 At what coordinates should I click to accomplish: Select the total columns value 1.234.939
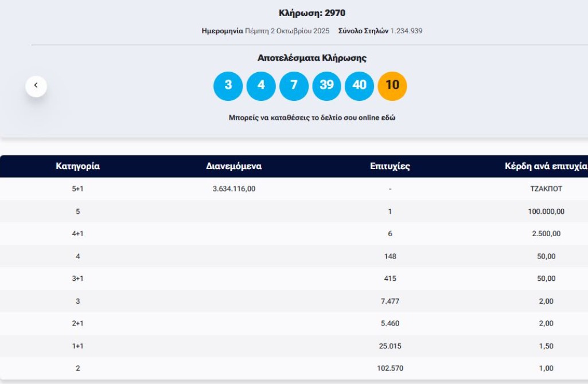[x=406, y=31]
